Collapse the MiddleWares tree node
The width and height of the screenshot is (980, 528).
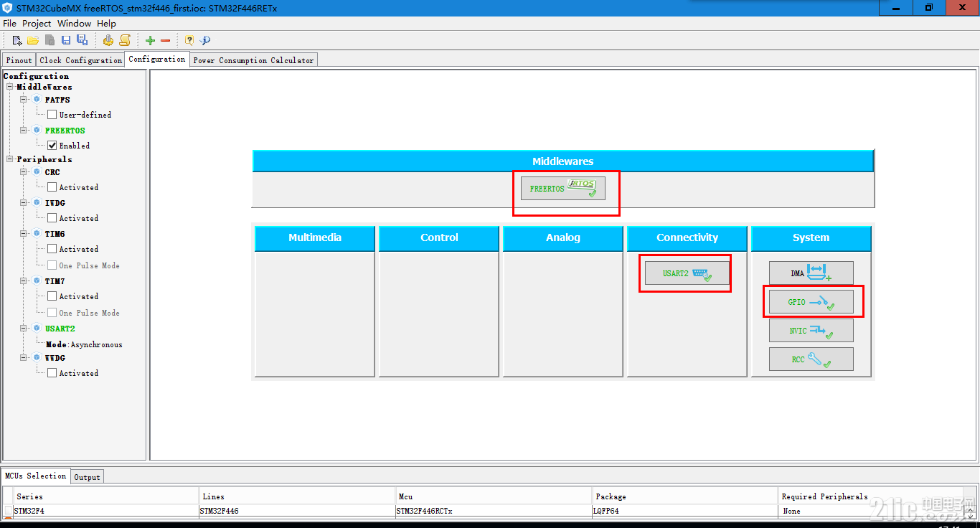pyautogui.click(x=11, y=87)
